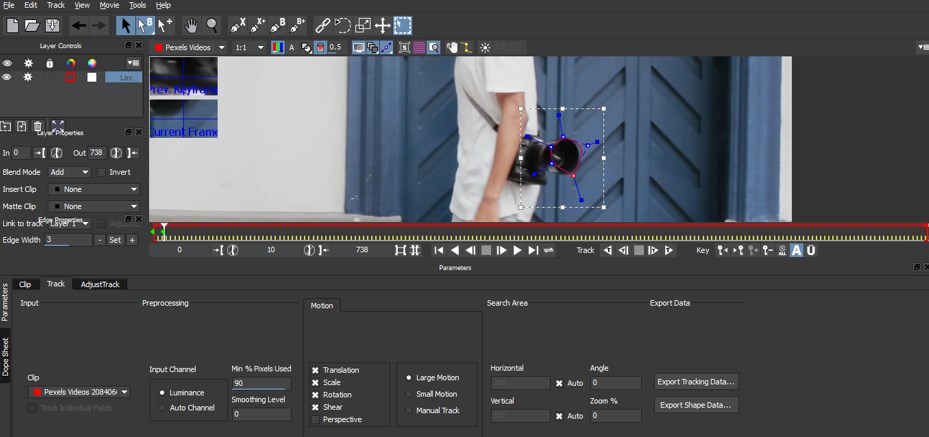Toggle the Show Planar Surface icon

405,47
